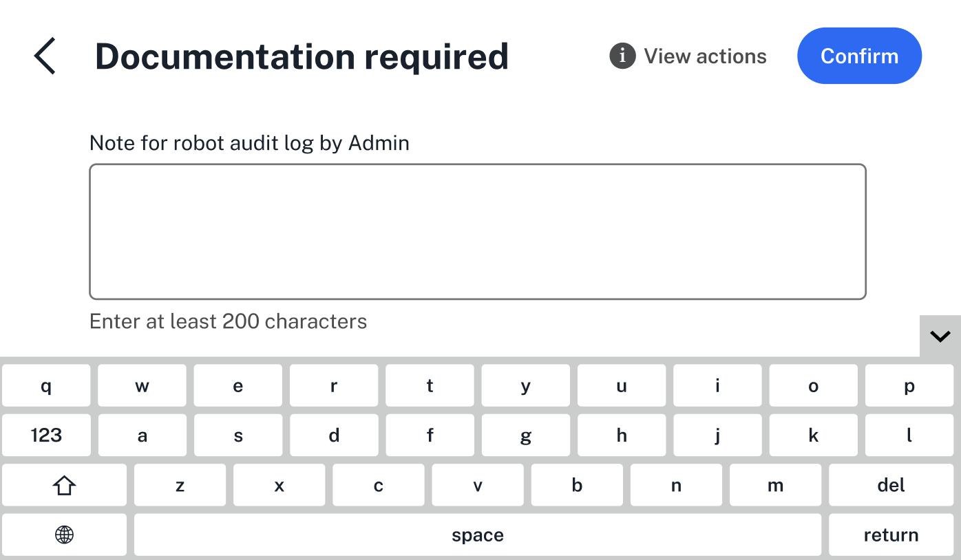Tap the w key
Screen dimensions: 961x560
point(142,385)
